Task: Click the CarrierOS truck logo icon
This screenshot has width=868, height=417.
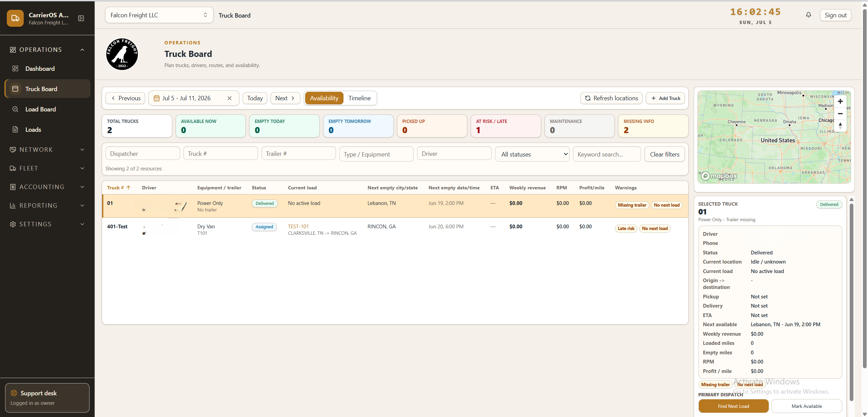Action: click(x=15, y=18)
